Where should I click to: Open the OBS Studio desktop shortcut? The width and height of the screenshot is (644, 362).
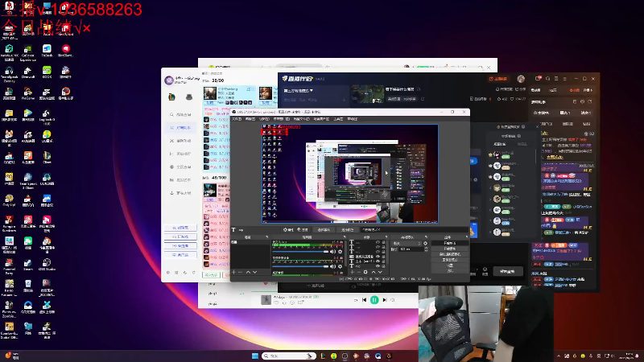(47, 264)
